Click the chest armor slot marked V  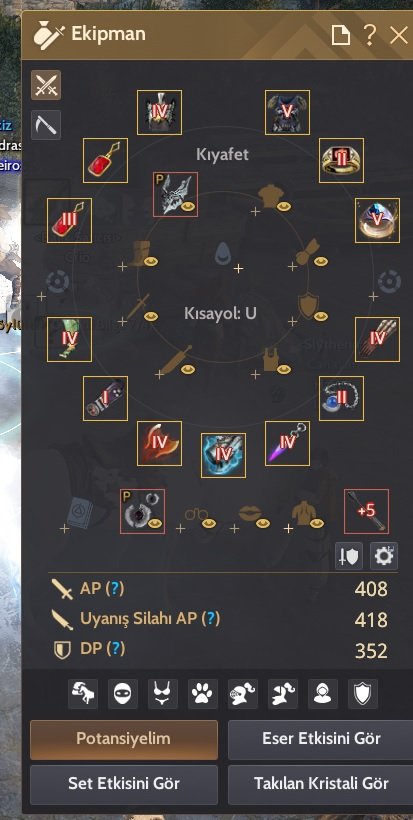288,112
